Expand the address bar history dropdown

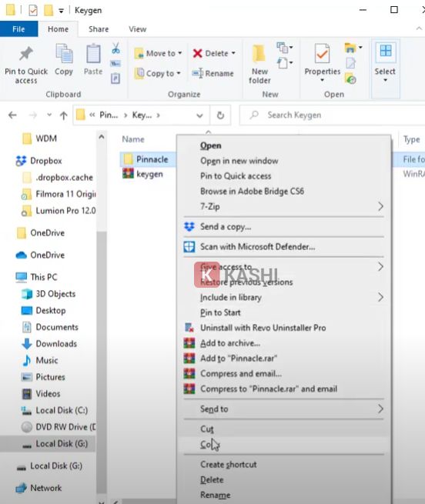199,115
